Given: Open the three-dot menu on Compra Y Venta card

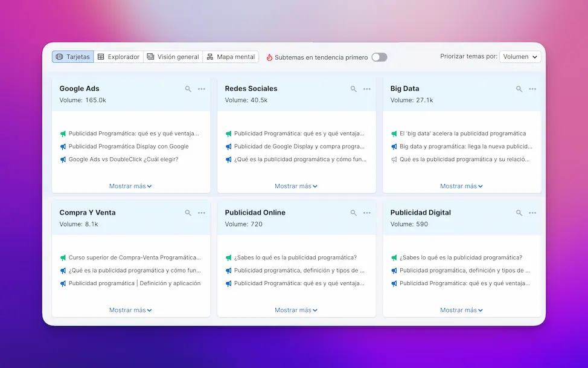Looking at the screenshot, I should [202, 213].
